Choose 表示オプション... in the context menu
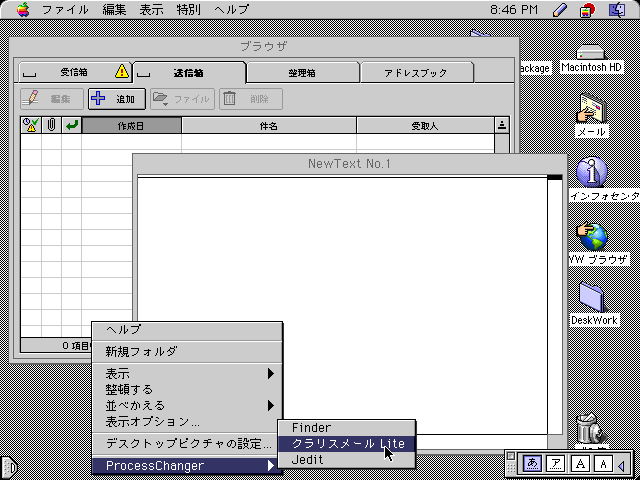The image size is (640, 480). point(187,421)
